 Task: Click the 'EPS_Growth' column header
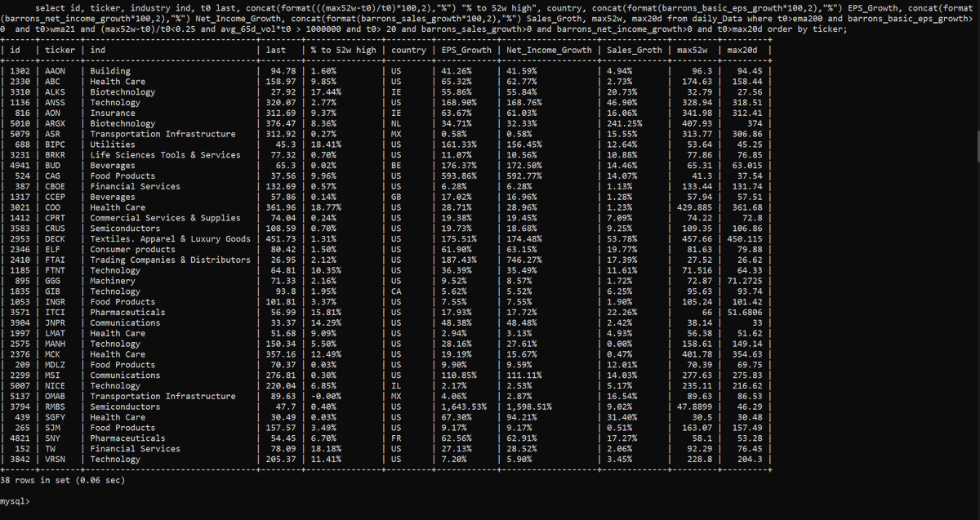tap(467, 50)
